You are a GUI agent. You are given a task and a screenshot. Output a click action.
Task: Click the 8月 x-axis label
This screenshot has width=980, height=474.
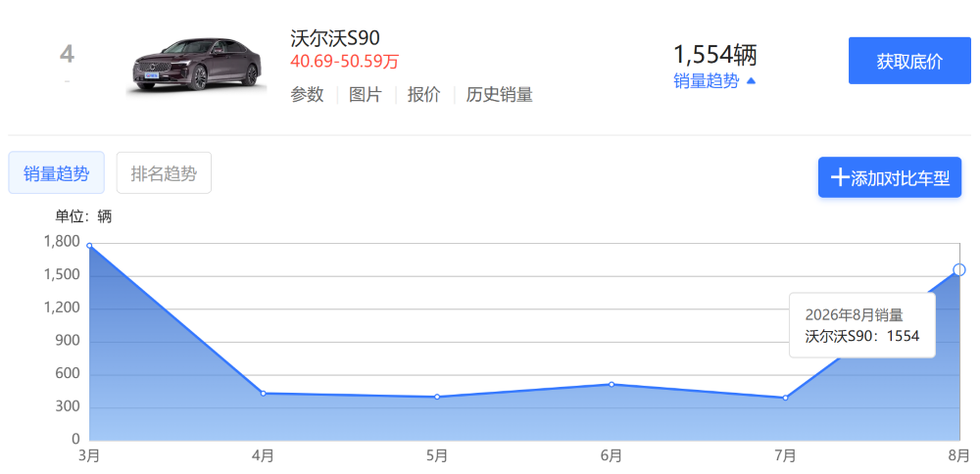(x=958, y=456)
